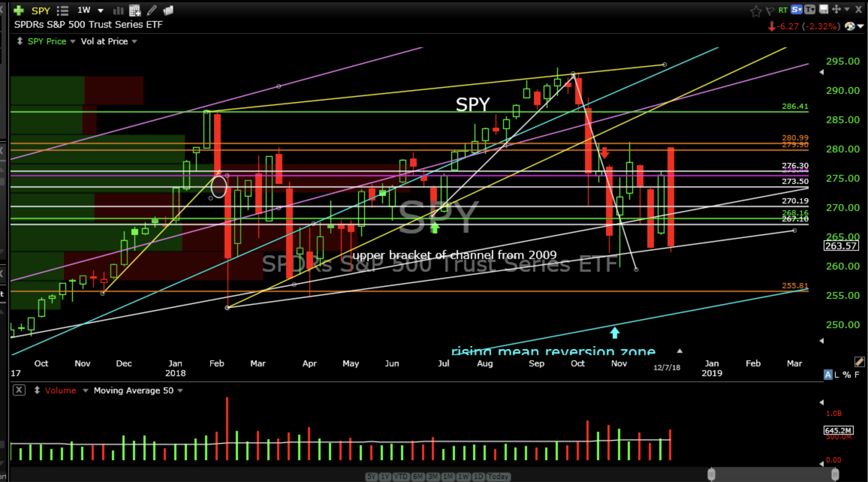The width and height of the screenshot is (868, 482).
Task: Click the floppy disk save icon
Action: 824,9
